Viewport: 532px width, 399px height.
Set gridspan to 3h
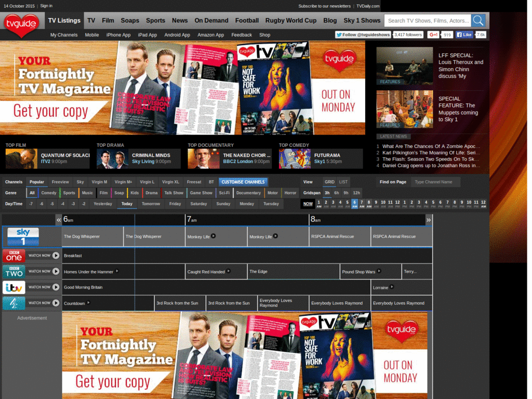coord(327,193)
